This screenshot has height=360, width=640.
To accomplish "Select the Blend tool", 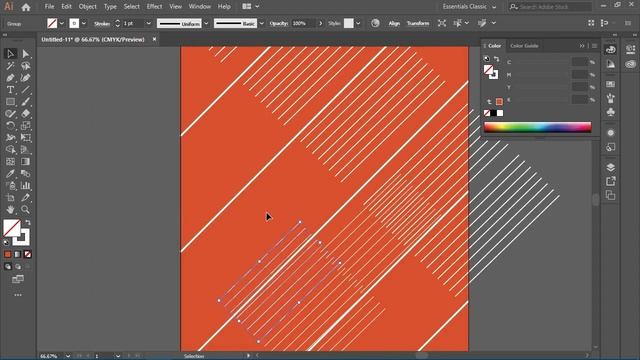I will click(x=26, y=173).
